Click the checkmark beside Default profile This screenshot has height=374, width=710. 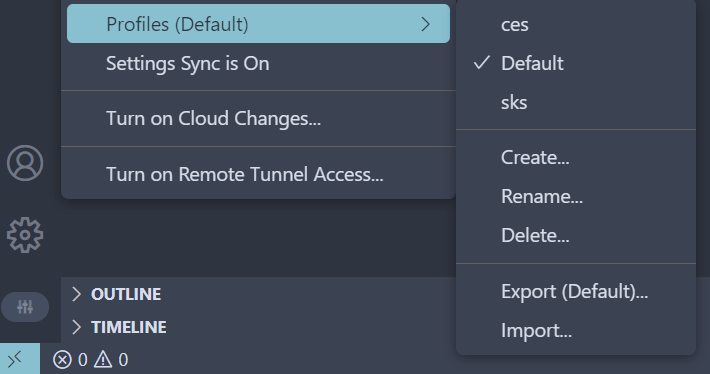[x=482, y=63]
